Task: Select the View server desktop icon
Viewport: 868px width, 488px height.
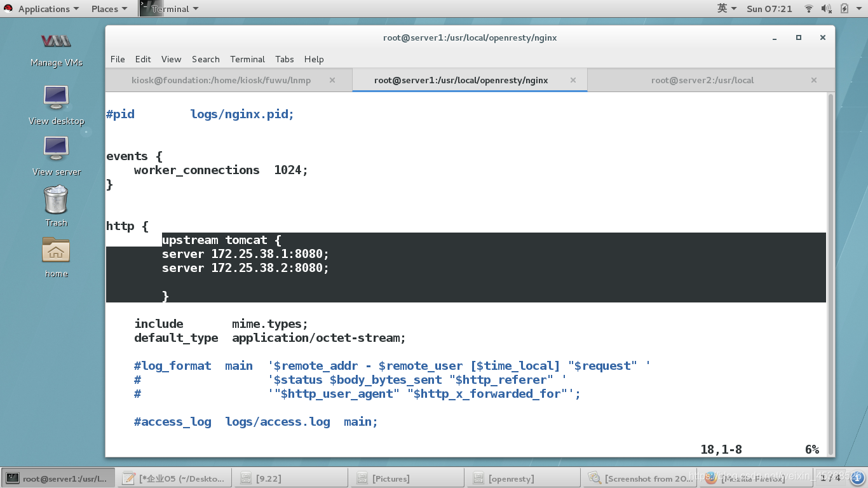Action: pos(56,149)
